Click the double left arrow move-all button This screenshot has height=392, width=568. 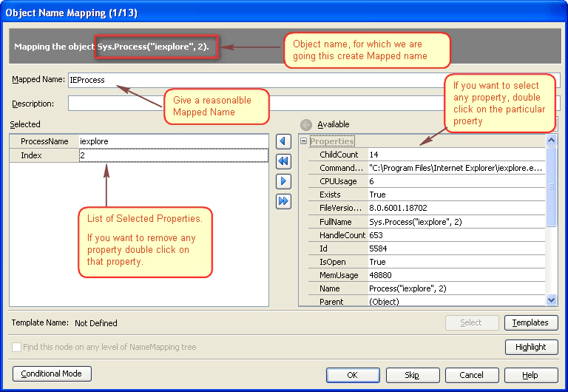tap(283, 161)
